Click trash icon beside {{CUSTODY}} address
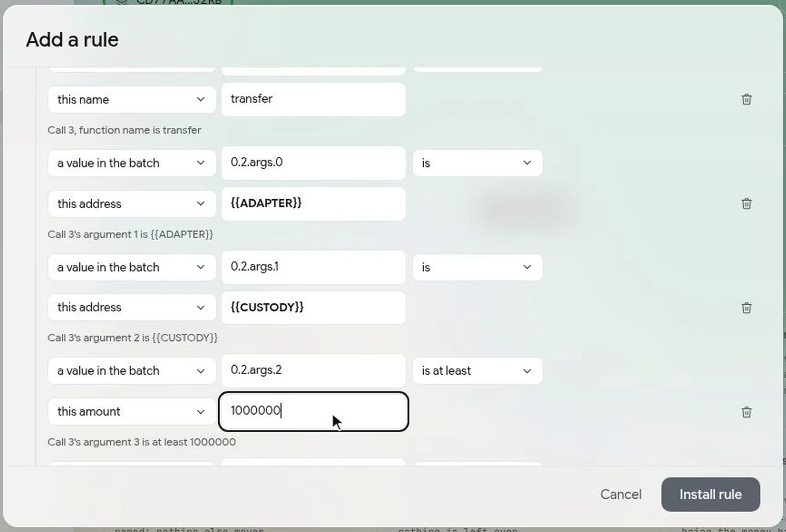The image size is (786, 532). click(746, 308)
